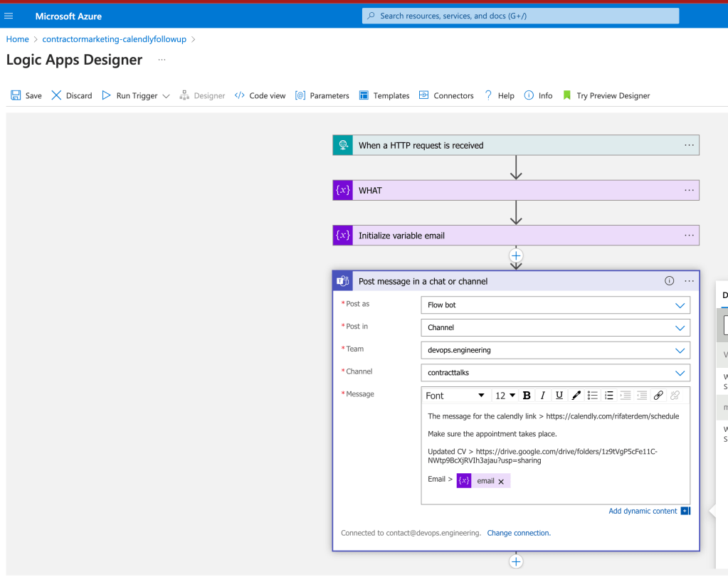Click the Teams icon on Post message

click(343, 281)
